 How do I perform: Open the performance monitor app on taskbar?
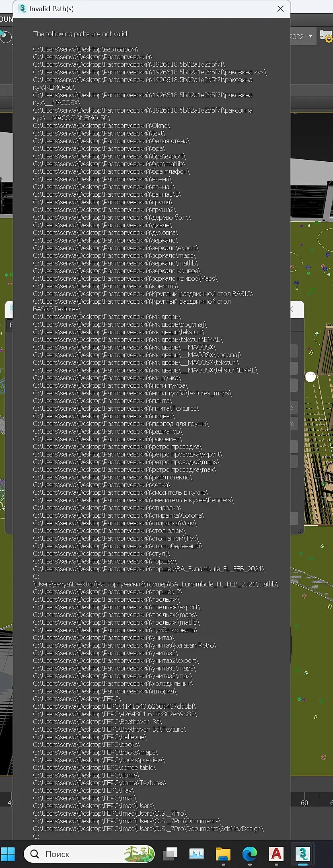(x=197, y=854)
